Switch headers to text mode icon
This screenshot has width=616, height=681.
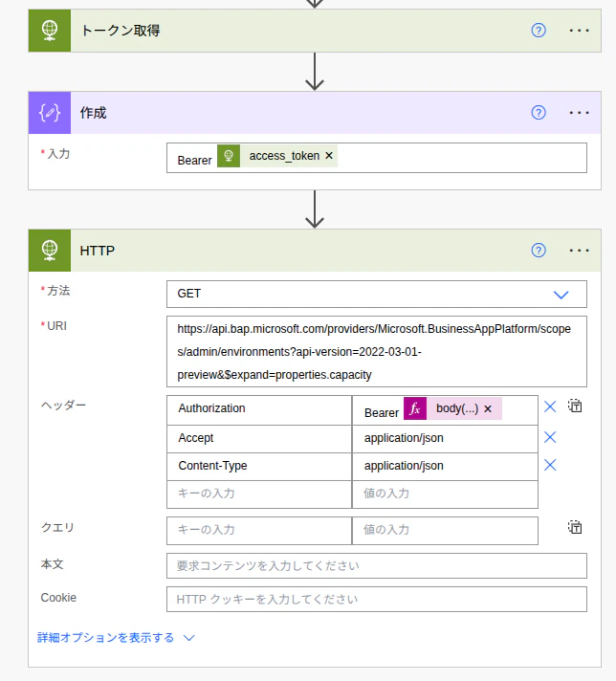[x=575, y=406]
